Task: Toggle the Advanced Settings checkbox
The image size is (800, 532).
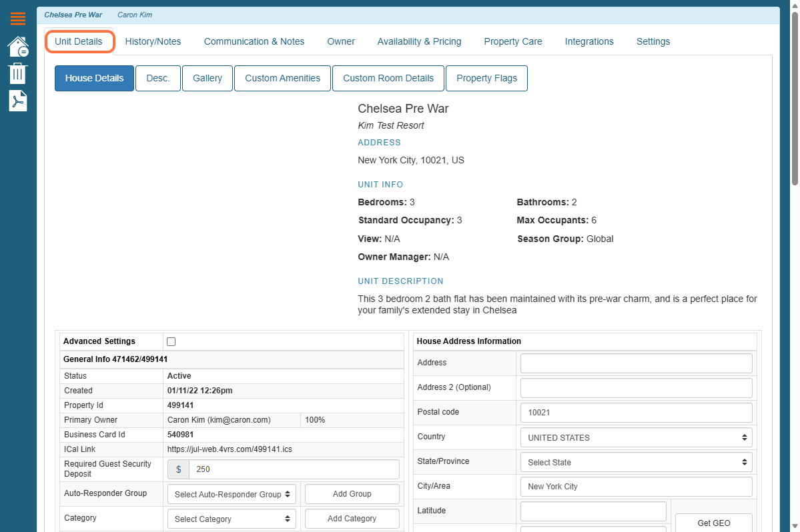Action: (171, 342)
